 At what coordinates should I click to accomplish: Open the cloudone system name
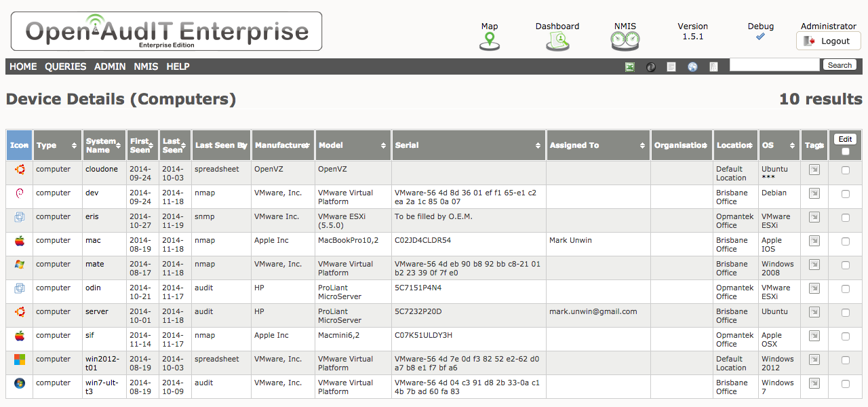102,169
